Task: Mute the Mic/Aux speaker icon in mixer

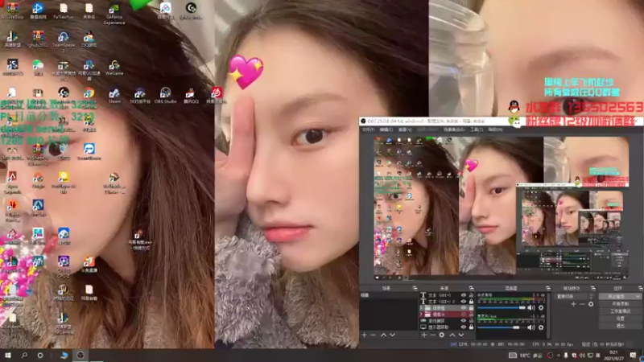Action: point(531,327)
